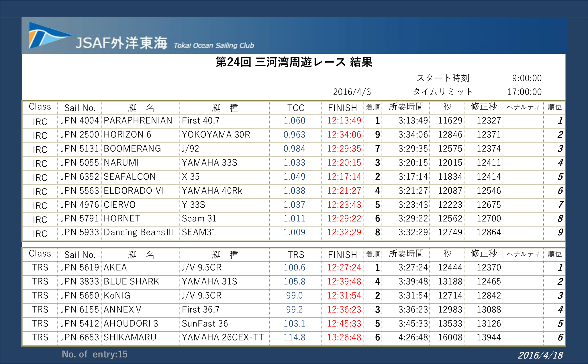Click the '修正秒' header in IRC table
Image resolution: width=588 pixels, height=364 pixels.
484,107
